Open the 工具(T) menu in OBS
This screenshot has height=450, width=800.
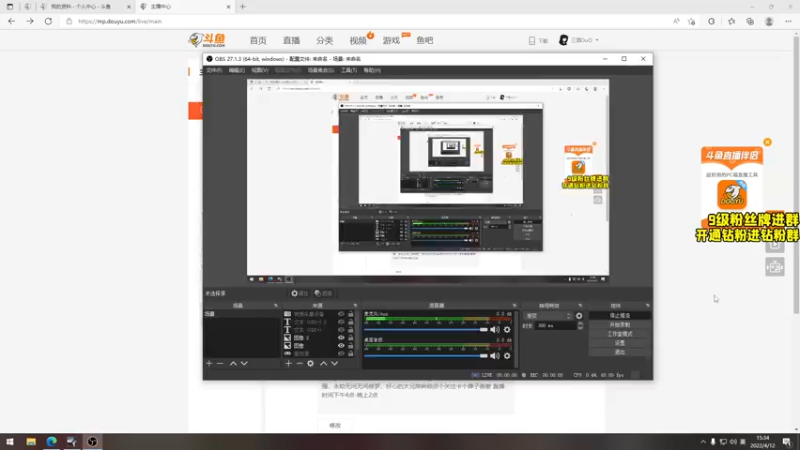tap(349, 70)
